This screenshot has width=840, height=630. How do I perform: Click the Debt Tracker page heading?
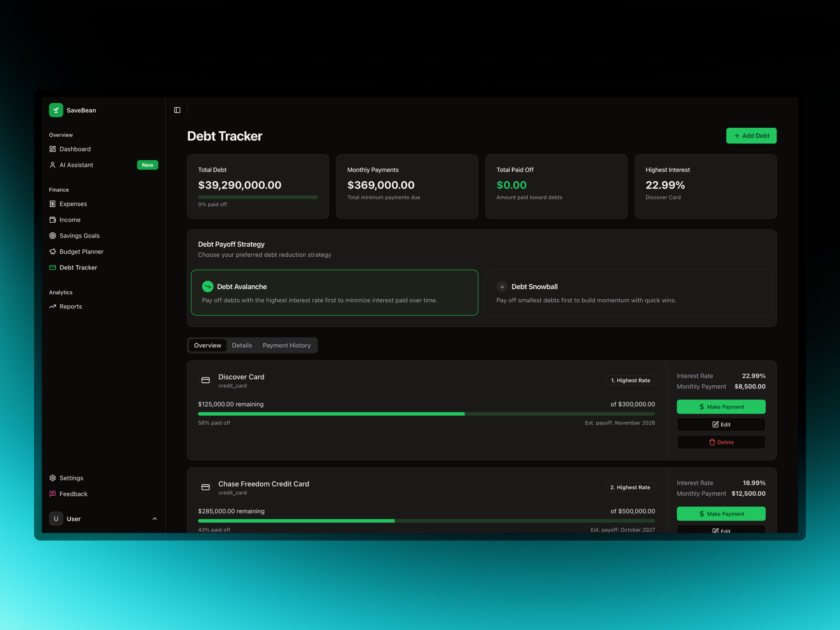point(225,136)
